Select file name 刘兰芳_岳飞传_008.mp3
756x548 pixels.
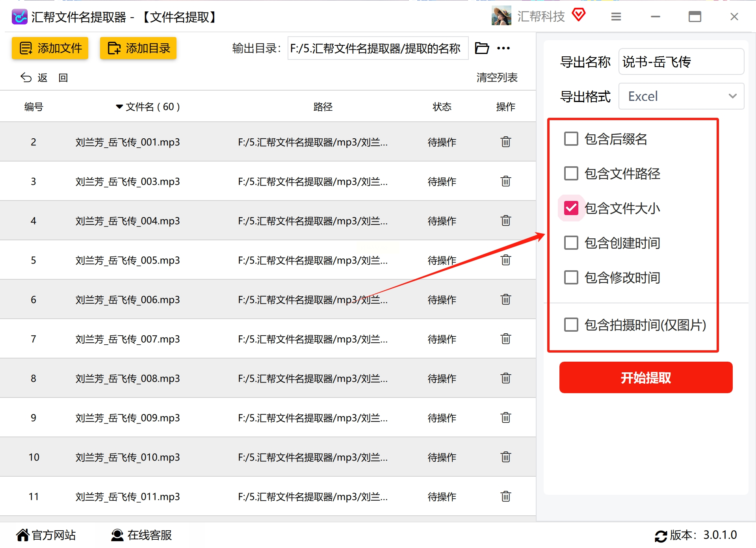pyautogui.click(x=127, y=378)
